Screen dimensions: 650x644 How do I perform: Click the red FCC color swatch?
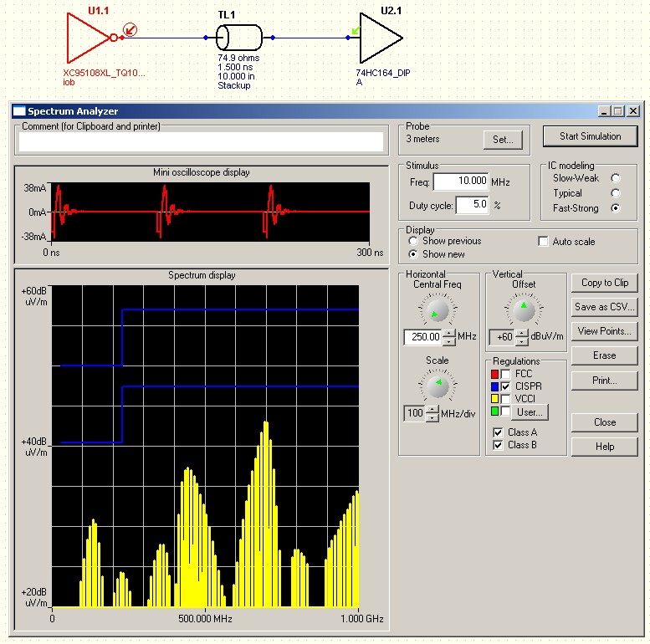click(x=494, y=374)
